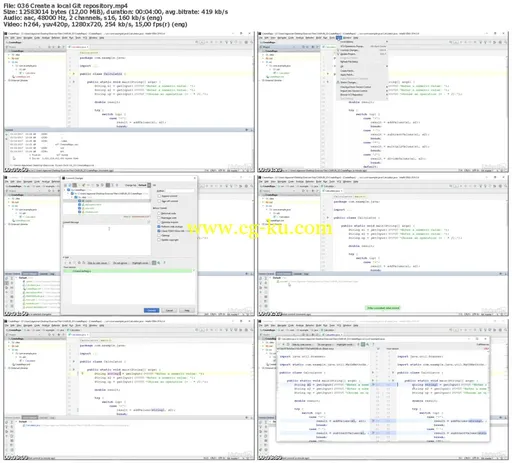Click the Video codec info line
The width and height of the screenshot is (512, 463).
(x=95, y=24)
